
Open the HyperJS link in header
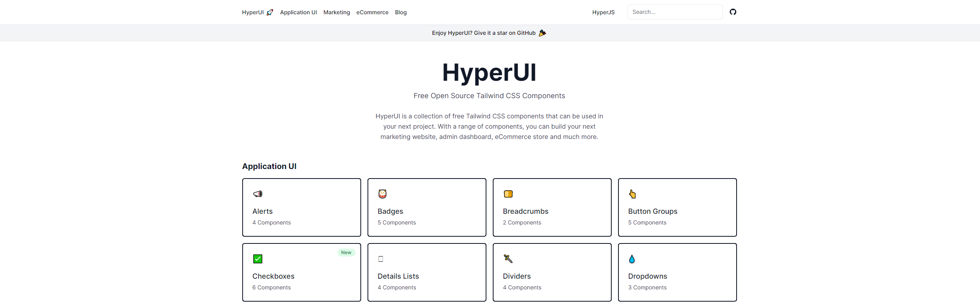[x=603, y=12]
